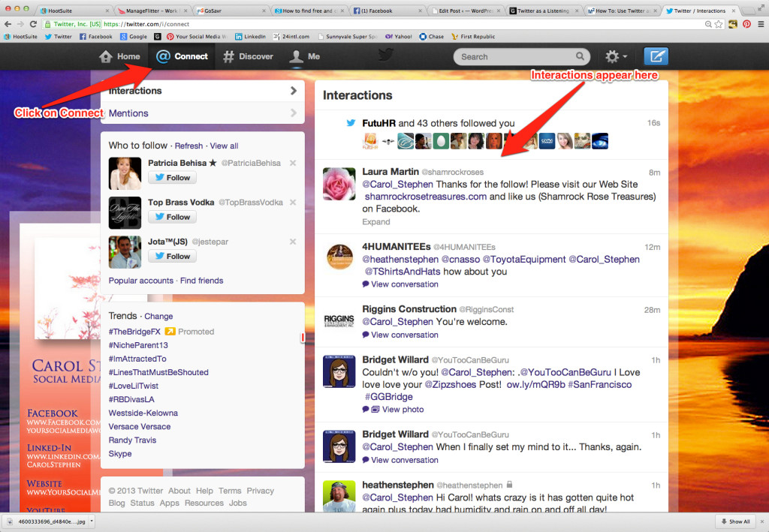
Task: Open the Popular accounts link
Action: click(141, 281)
